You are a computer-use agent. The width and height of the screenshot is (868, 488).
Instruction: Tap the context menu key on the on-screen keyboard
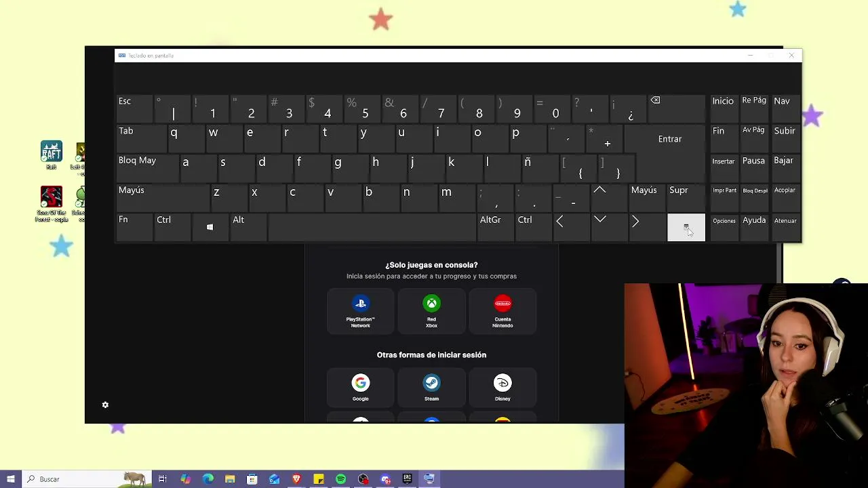pos(686,227)
